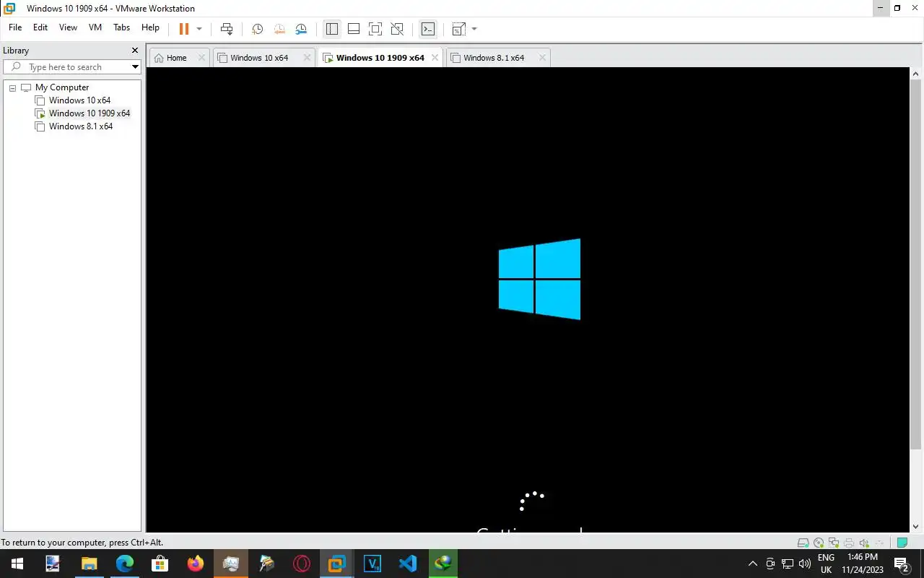Open Opera browser from the taskbar
This screenshot has width=924, height=578.
pyautogui.click(x=302, y=564)
